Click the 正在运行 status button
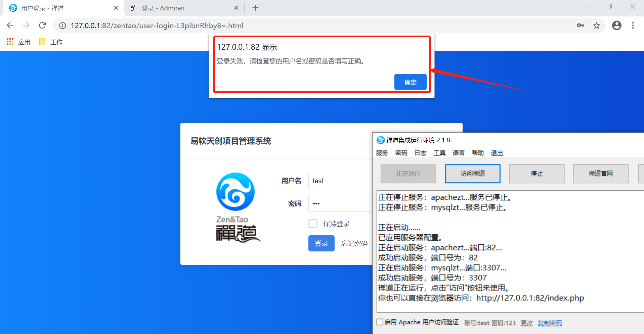The height and width of the screenshot is (334, 644). point(408,174)
